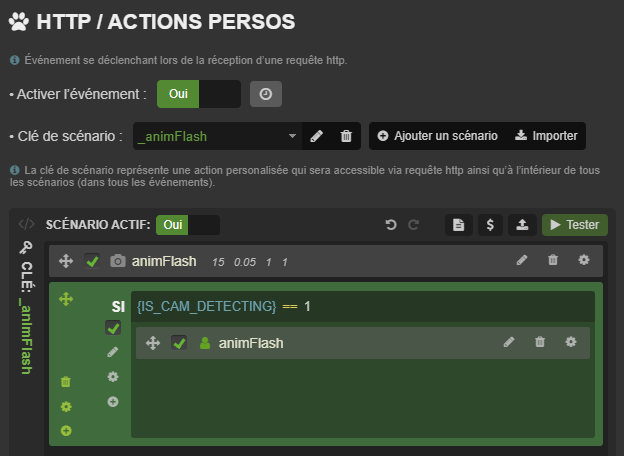Rename the _animFlash scenario key with pencil

pos(317,136)
